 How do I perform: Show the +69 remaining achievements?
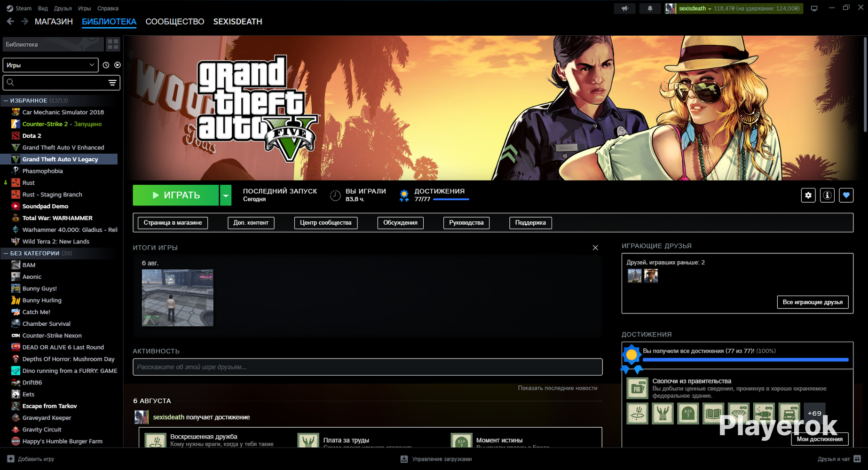click(814, 414)
